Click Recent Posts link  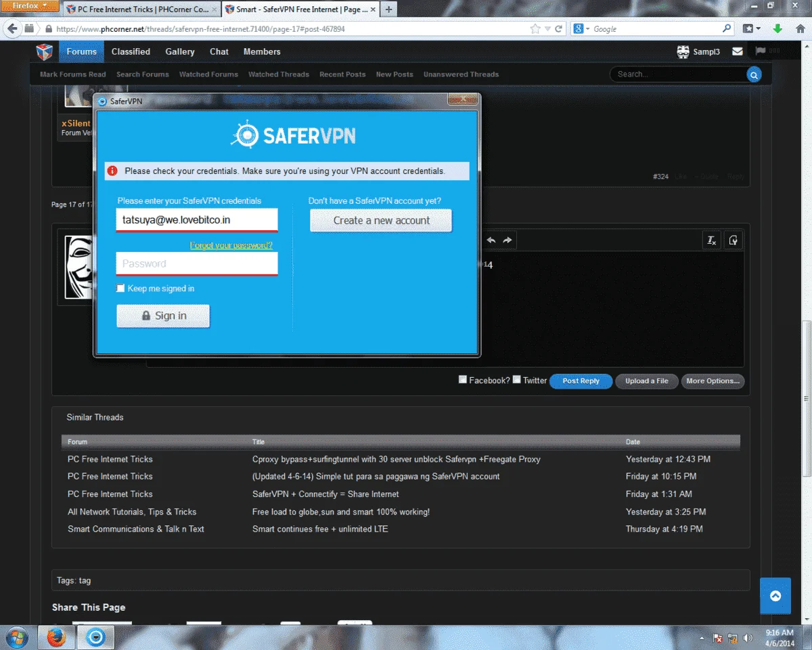click(342, 74)
